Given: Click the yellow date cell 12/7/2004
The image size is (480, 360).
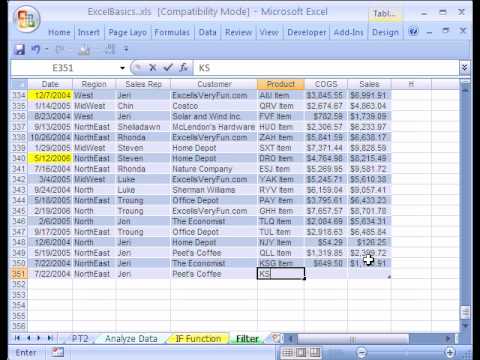Looking at the screenshot, I should [x=50, y=95].
